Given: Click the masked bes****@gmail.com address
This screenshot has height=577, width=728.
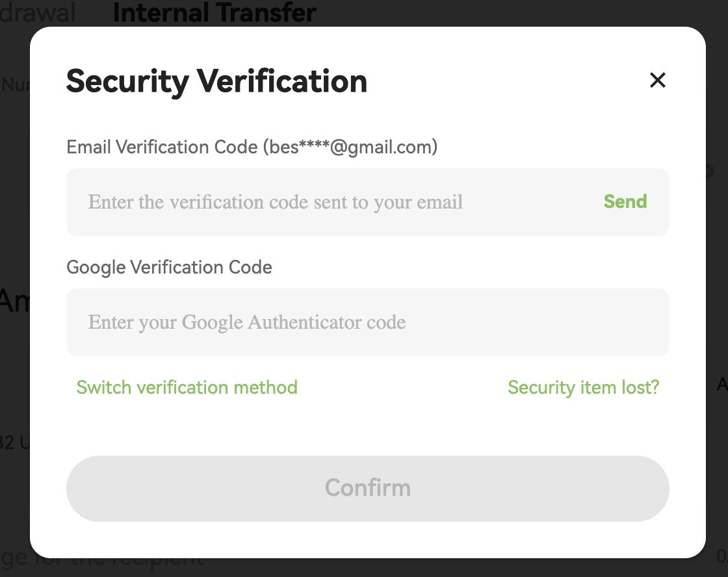Looking at the screenshot, I should [350, 147].
